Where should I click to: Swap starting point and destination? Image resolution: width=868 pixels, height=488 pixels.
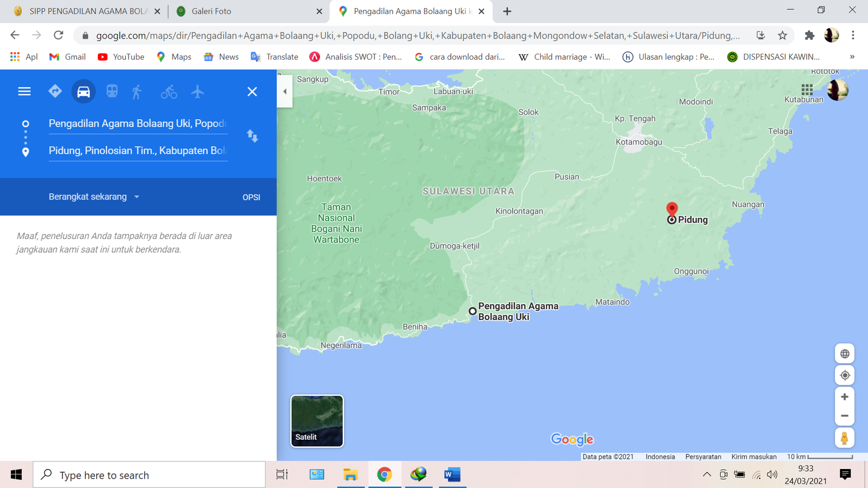pos(252,136)
